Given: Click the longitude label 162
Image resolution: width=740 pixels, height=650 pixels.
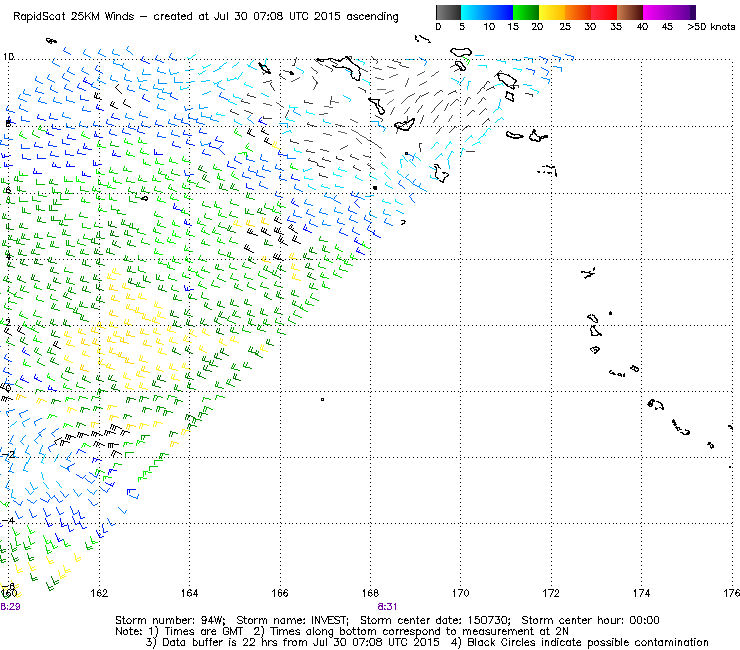Looking at the screenshot, I should coord(99,593).
